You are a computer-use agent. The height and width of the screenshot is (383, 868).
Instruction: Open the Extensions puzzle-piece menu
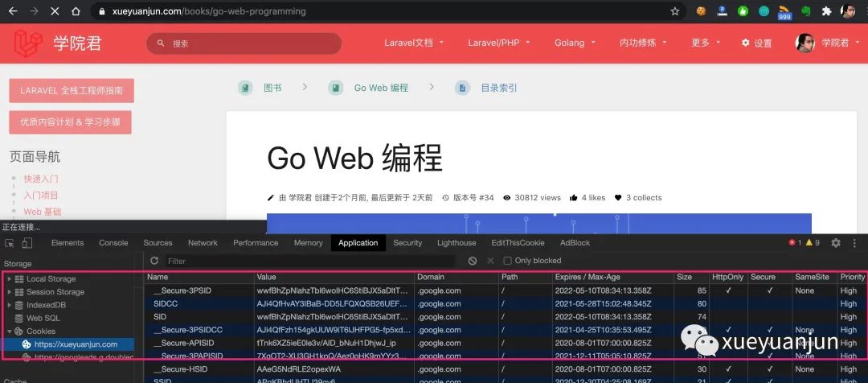click(826, 11)
